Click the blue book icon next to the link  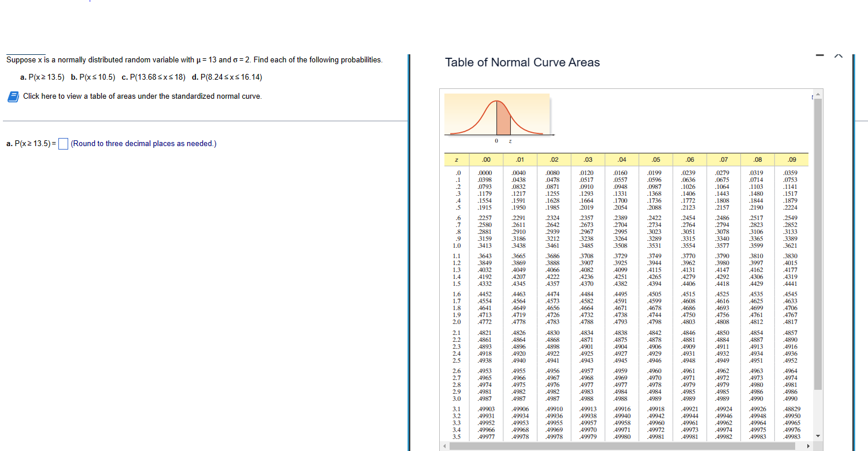(13, 96)
